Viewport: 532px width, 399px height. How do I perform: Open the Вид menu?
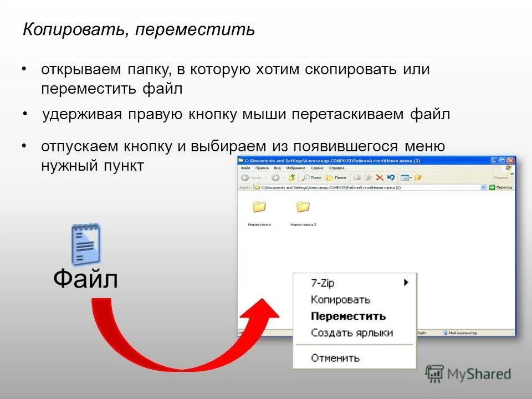(277, 168)
